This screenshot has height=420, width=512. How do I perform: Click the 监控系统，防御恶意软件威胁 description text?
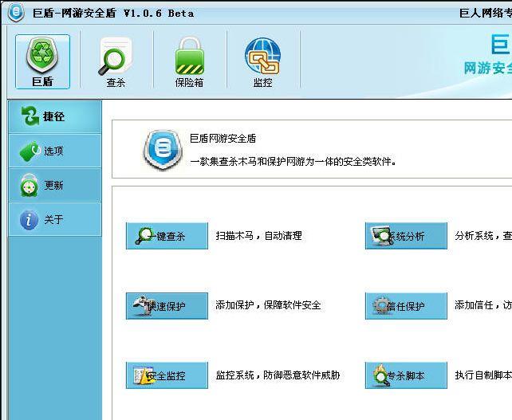coord(278,375)
